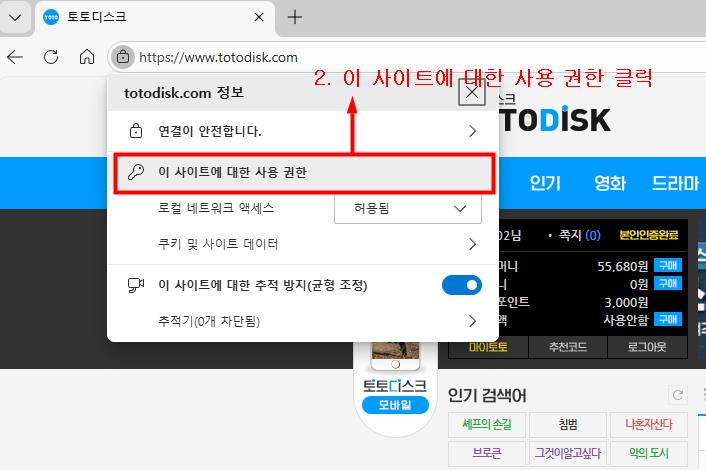Screen dimensions: 706x470
Task: Open the 영화 navigation menu
Action: [609, 183]
